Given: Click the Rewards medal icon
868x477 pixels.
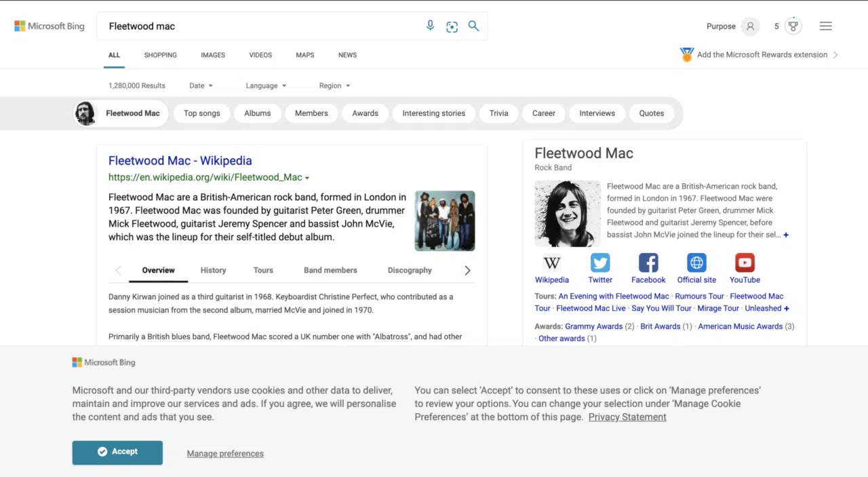Looking at the screenshot, I should tap(687, 54).
